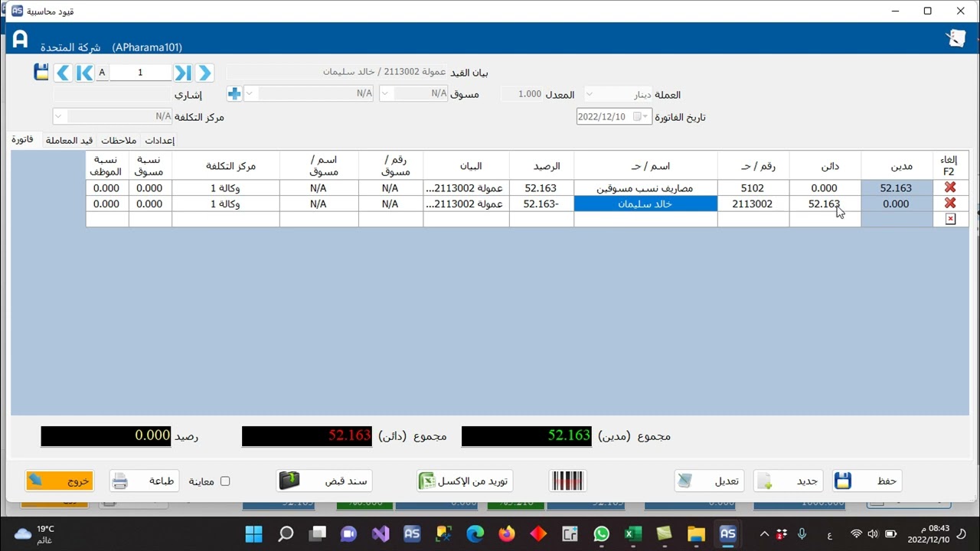
Task: Click the right arrow with bar navigation button
Action: click(x=182, y=73)
